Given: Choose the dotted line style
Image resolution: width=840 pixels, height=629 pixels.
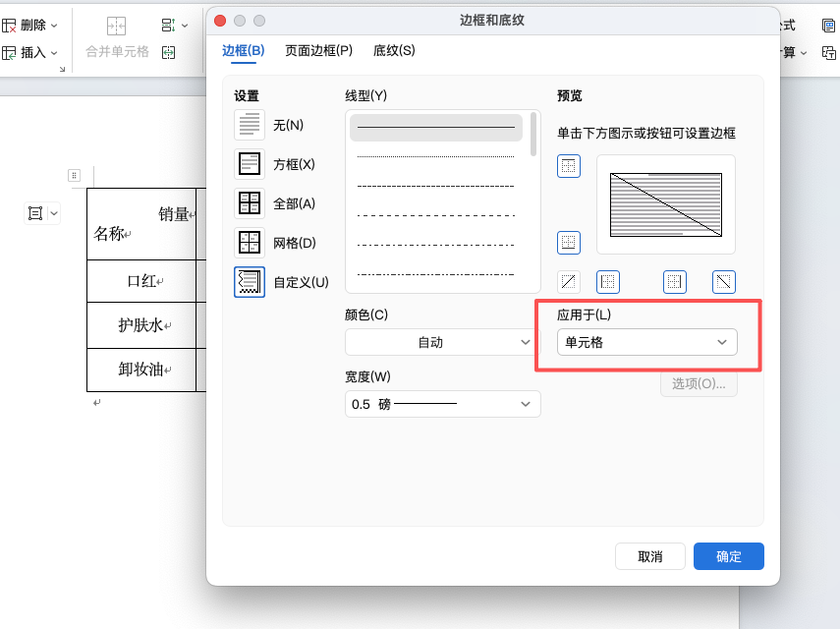Looking at the screenshot, I should (436, 157).
